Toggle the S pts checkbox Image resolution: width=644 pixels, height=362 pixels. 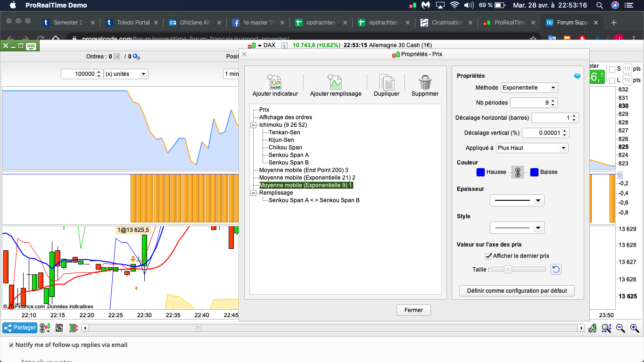(x=612, y=69)
